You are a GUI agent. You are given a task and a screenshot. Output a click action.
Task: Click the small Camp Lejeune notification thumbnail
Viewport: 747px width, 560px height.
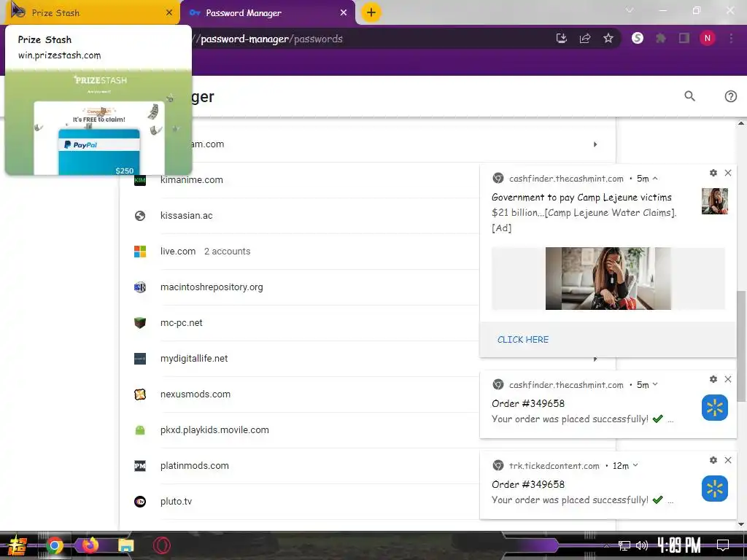715,201
